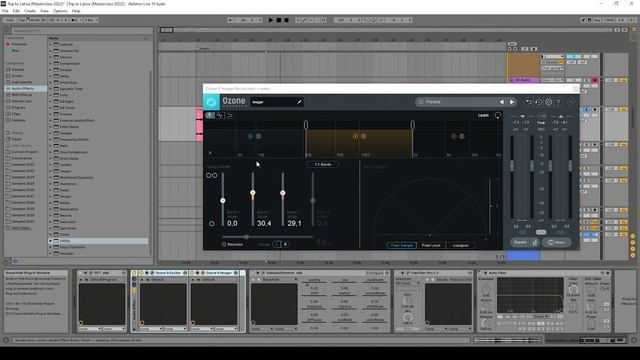Start playback with the transport Play button
Image resolution: width=640 pixels, height=360 pixels.
point(271,20)
